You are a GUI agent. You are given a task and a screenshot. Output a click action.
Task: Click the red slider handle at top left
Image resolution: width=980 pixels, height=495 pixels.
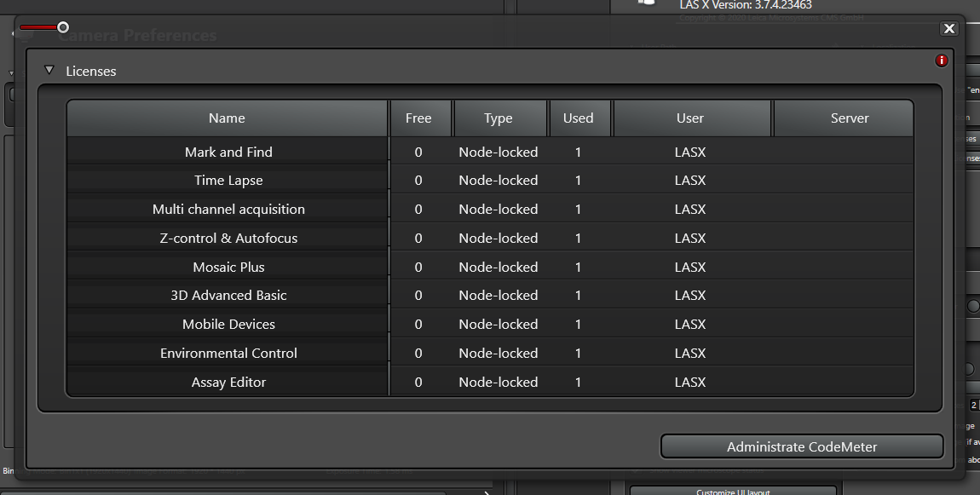[x=63, y=27]
